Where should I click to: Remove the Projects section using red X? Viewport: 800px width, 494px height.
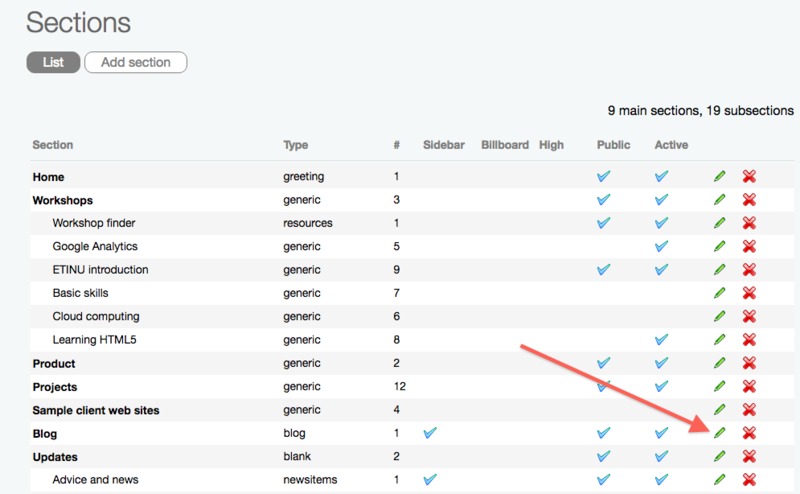pos(749,386)
